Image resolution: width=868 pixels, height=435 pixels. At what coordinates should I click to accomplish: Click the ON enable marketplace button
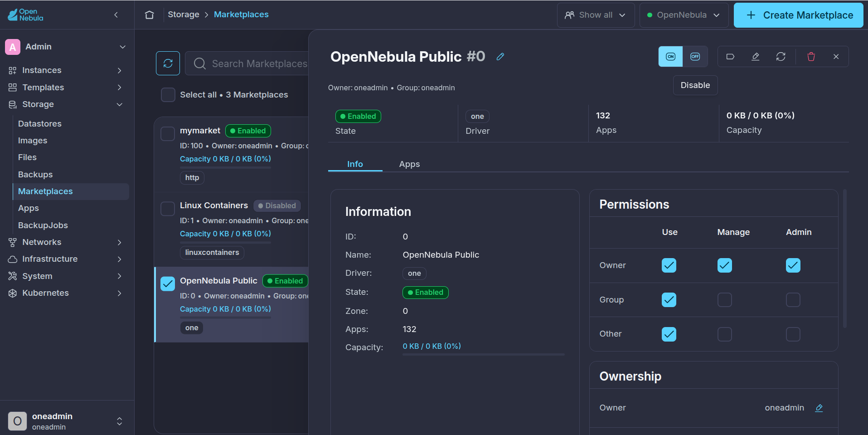click(670, 57)
